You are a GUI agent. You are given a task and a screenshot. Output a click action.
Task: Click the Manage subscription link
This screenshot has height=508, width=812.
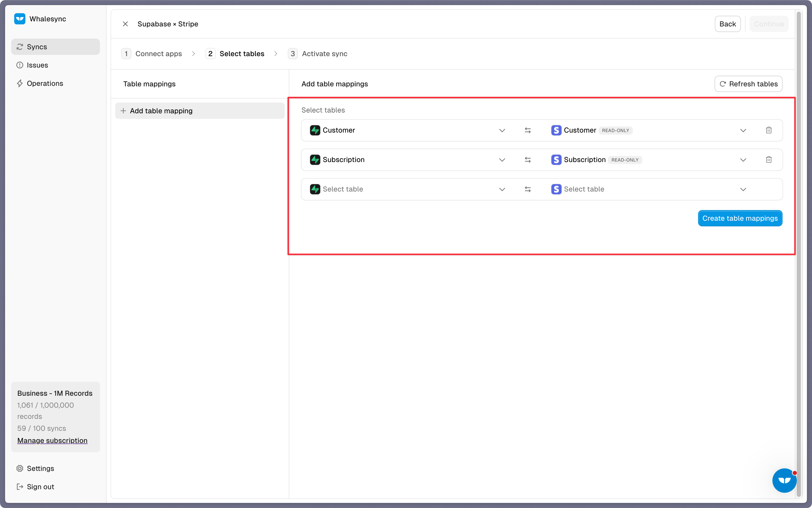(52, 440)
